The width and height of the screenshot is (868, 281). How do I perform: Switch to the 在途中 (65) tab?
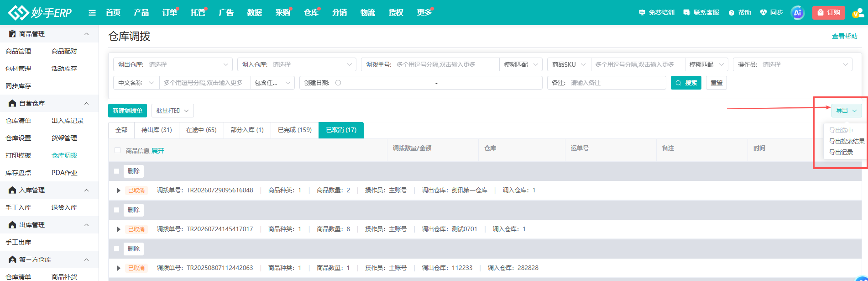pos(201,130)
